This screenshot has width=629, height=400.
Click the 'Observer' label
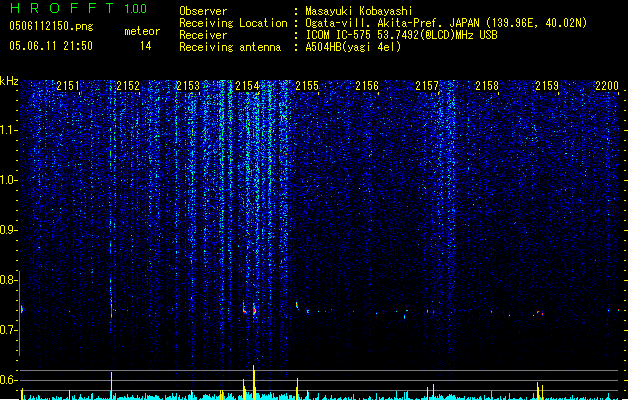(203, 11)
